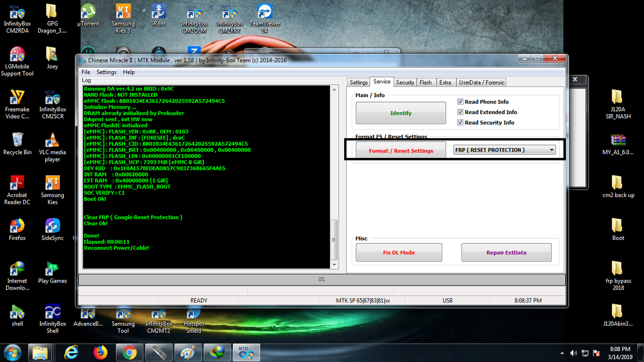Open InfinityBox Shell desktop icon
The height and width of the screenshot is (362, 644).
coord(52,319)
